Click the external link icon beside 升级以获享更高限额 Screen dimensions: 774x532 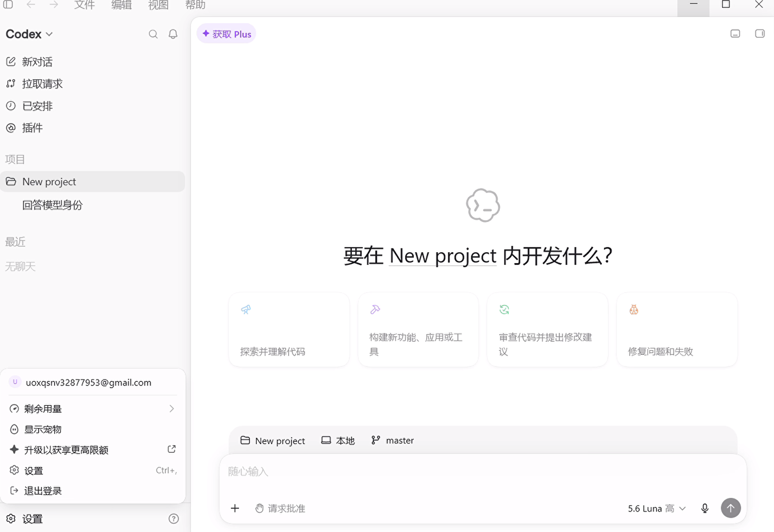172,449
